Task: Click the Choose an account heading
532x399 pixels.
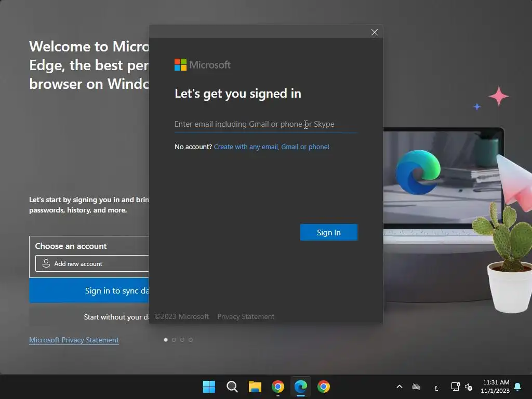Action: click(71, 246)
